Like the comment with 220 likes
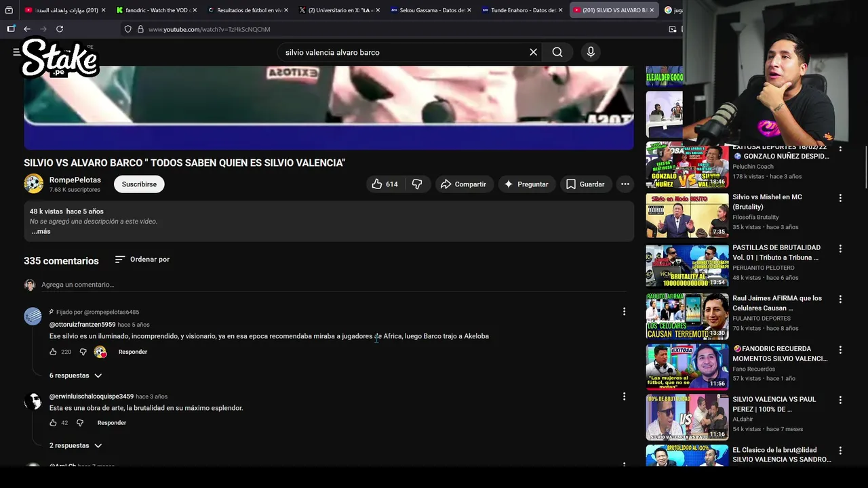Viewport: 868px width, 488px height. point(53,352)
